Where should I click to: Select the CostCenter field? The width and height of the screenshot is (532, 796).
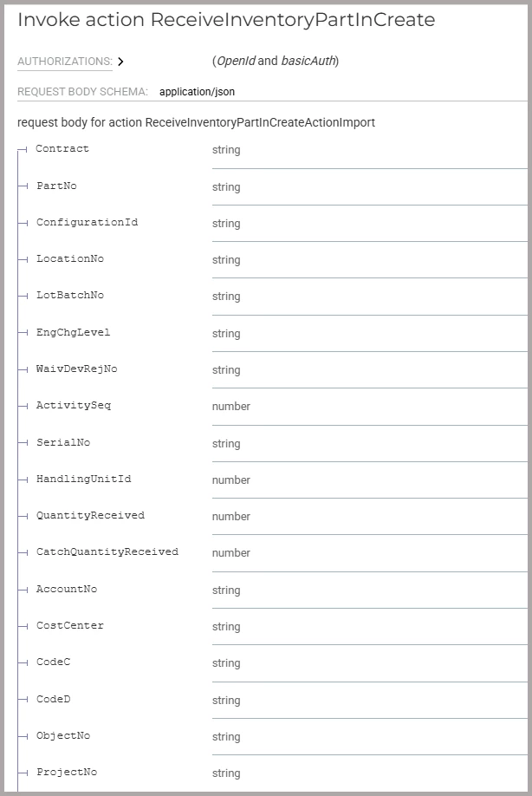pyautogui.click(x=69, y=626)
